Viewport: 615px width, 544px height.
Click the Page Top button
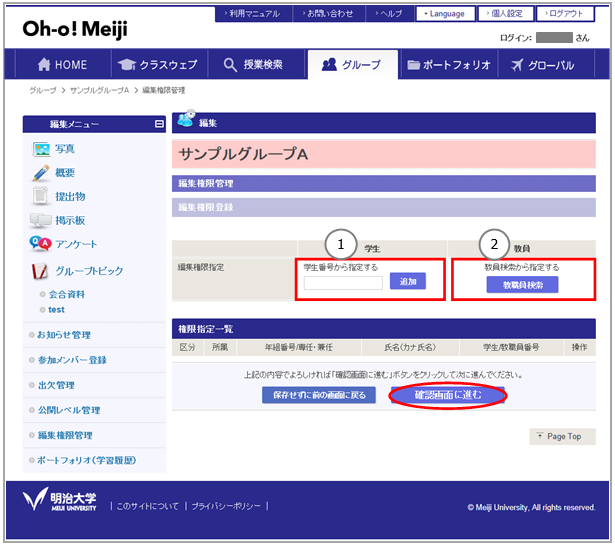562,437
